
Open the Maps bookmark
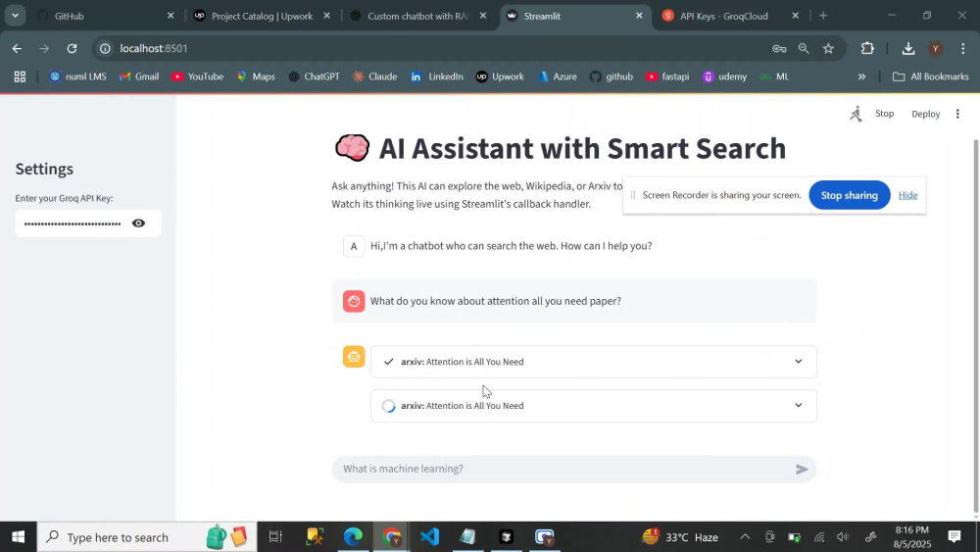(x=256, y=76)
